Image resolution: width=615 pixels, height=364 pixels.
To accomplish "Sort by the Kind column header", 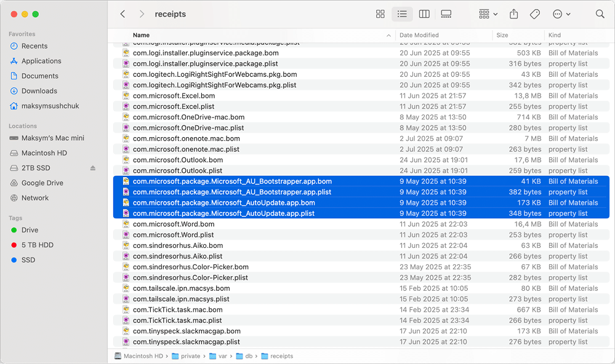I will coord(554,35).
